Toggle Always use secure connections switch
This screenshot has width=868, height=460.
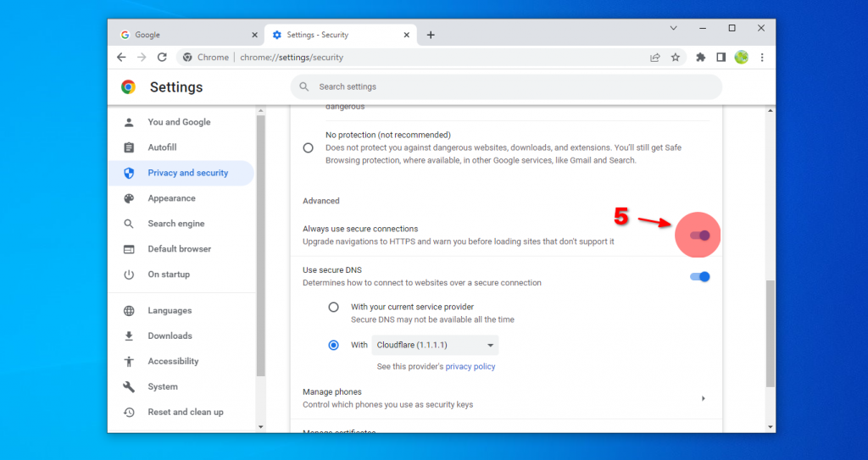pos(699,236)
